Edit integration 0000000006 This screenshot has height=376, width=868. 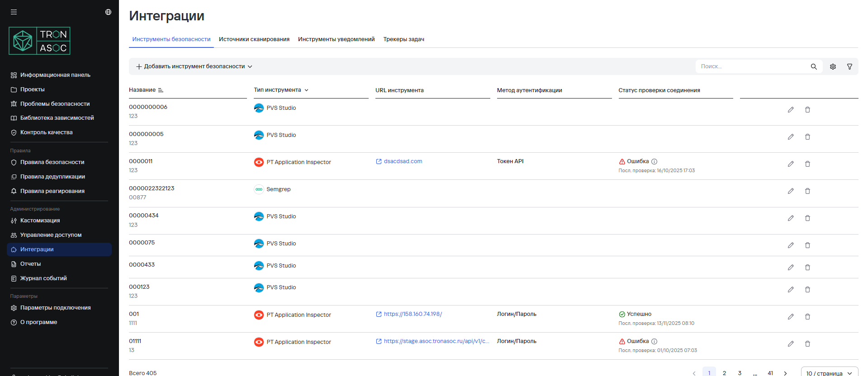791,110
